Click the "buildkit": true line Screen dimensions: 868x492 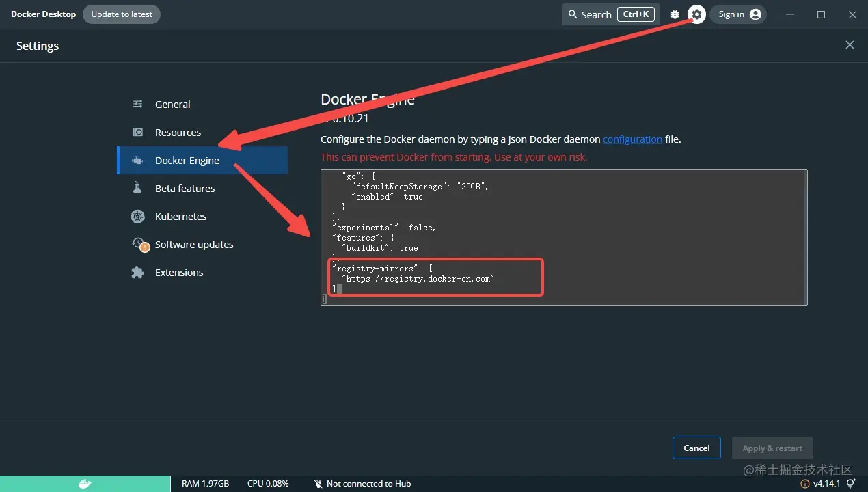coord(379,248)
